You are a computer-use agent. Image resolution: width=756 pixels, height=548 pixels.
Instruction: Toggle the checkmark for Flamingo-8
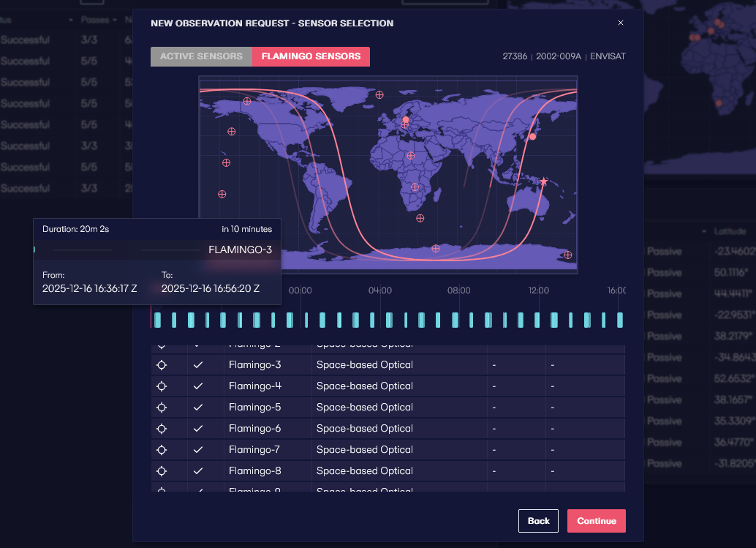point(197,471)
